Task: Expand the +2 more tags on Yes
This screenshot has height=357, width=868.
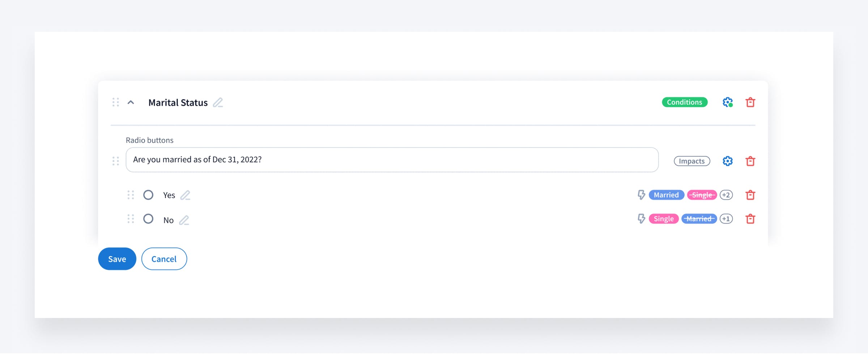Action: pos(726,195)
